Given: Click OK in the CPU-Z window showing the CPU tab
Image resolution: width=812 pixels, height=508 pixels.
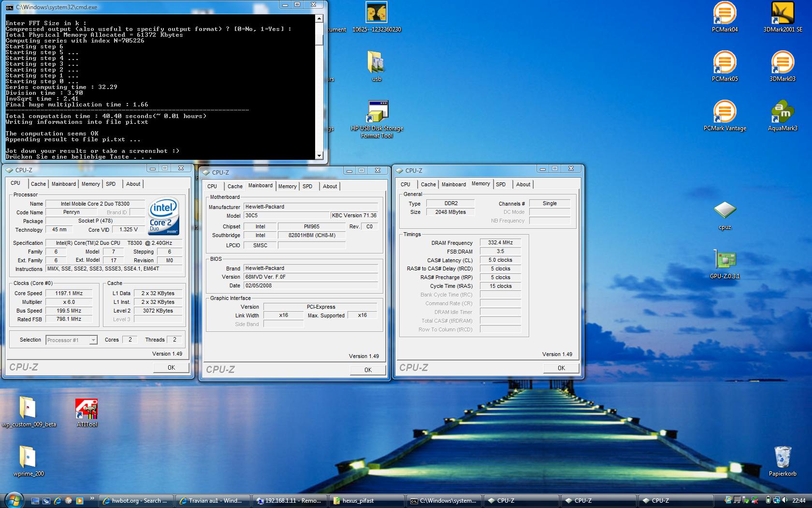Looking at the screenshot, I should point(171,368).
